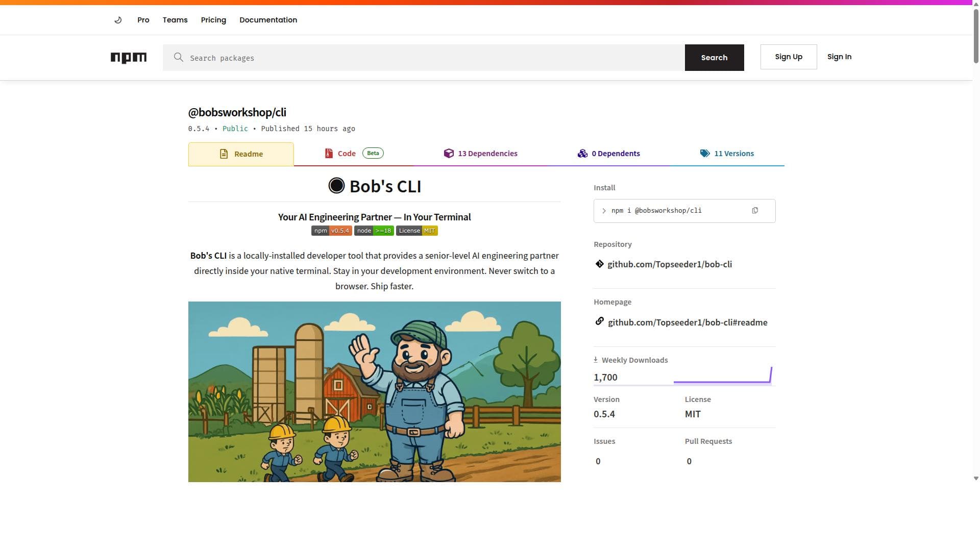Open the 11 Versions tab
The width and height of the screenshot is (980, 551).
point(727,154)
